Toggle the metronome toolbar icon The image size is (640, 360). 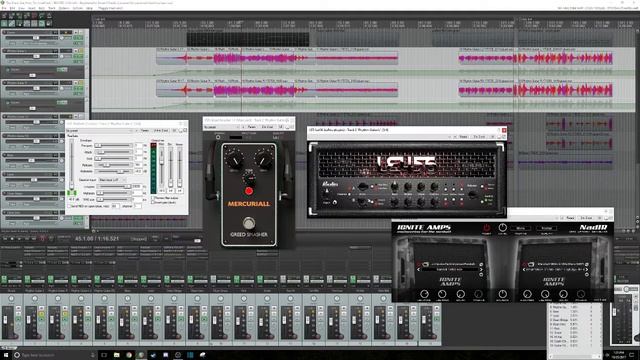tap(49, 16)
